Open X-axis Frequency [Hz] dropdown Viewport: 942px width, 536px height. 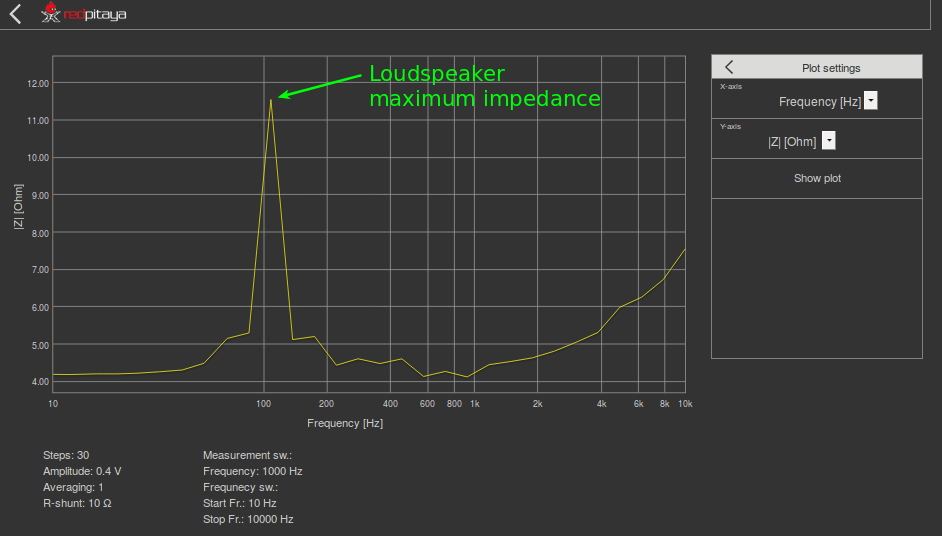pyautogui.click(x=871, y=101)
